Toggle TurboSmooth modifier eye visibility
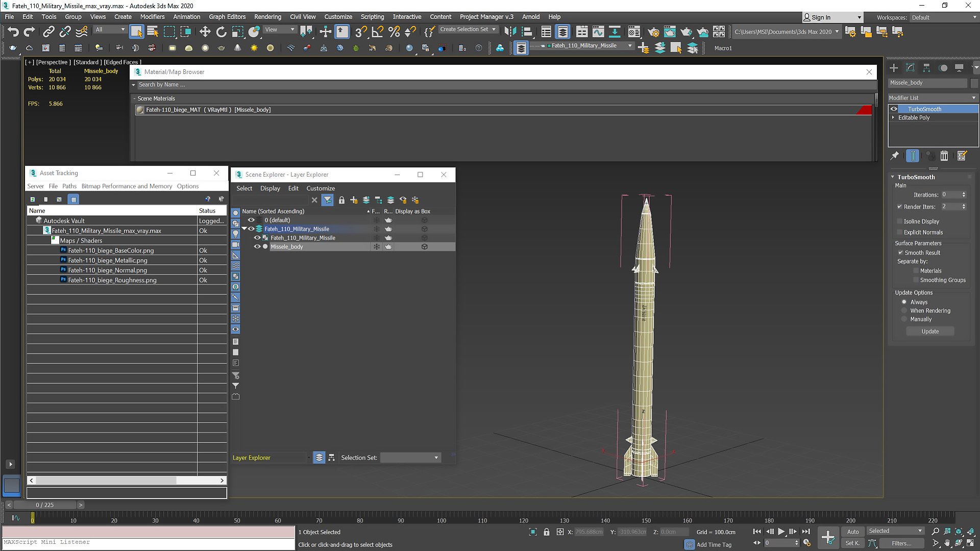The width and height of the screenshot is (980, 551). 894,109
